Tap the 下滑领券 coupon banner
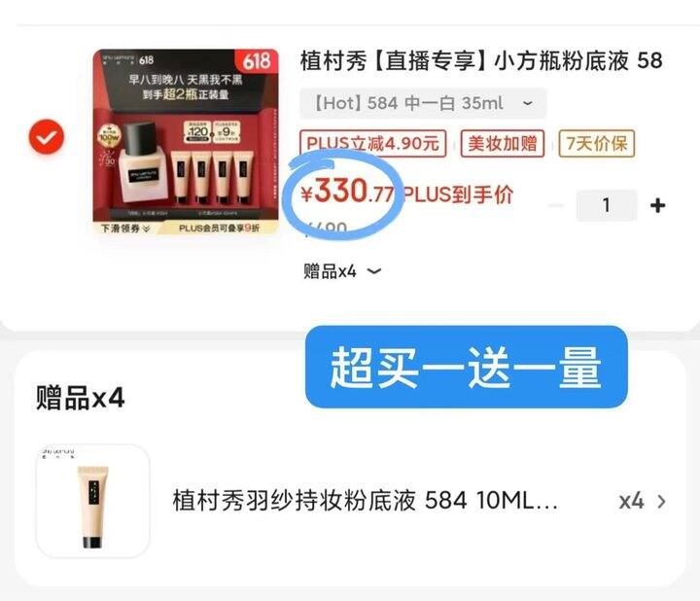 click(x=125, y=229)
